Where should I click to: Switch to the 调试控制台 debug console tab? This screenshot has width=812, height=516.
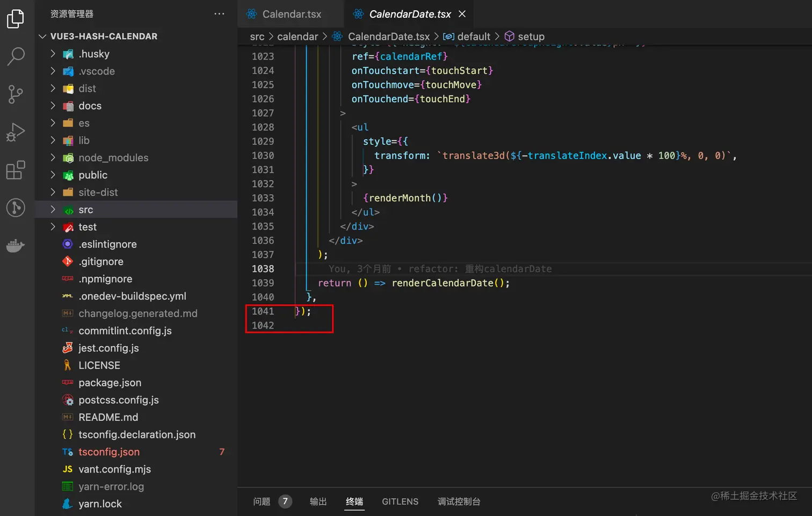click(x=459, y=501)
